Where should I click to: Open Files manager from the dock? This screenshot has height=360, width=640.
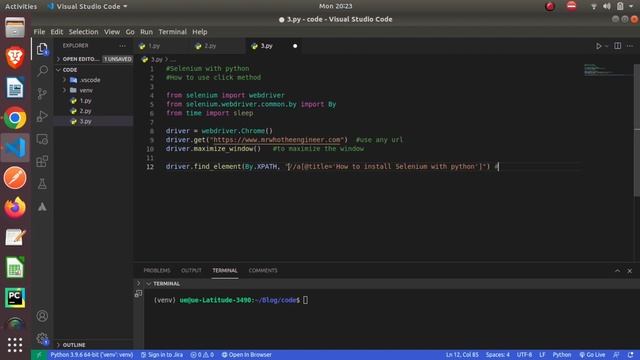15,28
